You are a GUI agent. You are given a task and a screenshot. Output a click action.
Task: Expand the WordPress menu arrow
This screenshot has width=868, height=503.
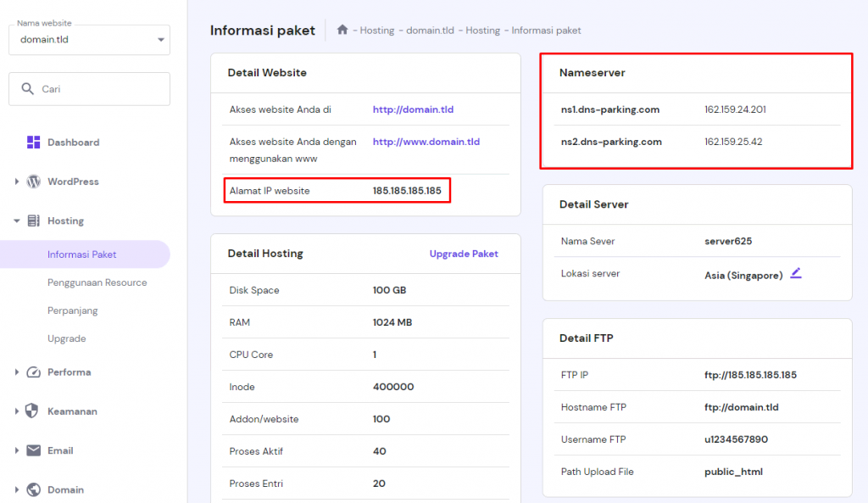[16, 182]
